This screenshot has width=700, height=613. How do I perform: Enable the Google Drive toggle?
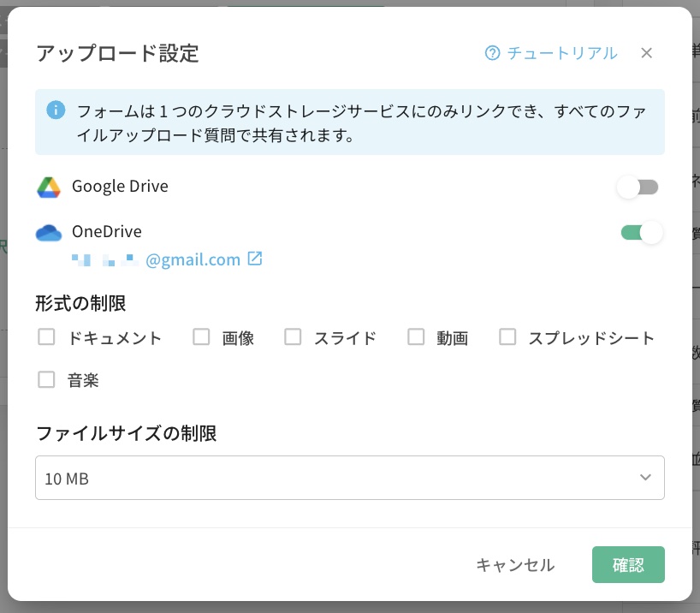pyautogui.click(x=638, y=187)
